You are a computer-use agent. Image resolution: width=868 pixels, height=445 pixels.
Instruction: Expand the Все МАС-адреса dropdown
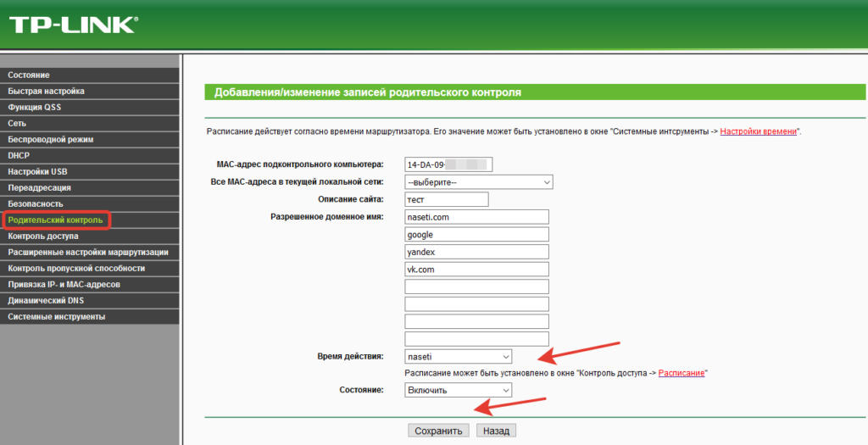[478, 182]
